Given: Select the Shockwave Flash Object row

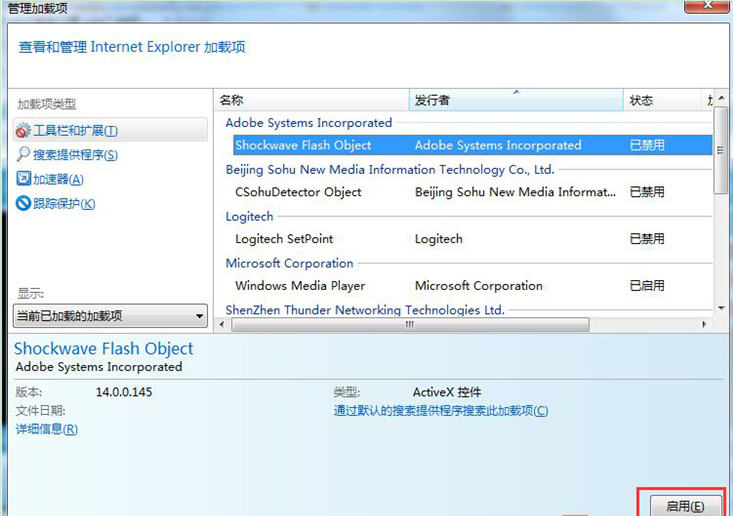Looking at the screenshot, I should click(303, 145).
